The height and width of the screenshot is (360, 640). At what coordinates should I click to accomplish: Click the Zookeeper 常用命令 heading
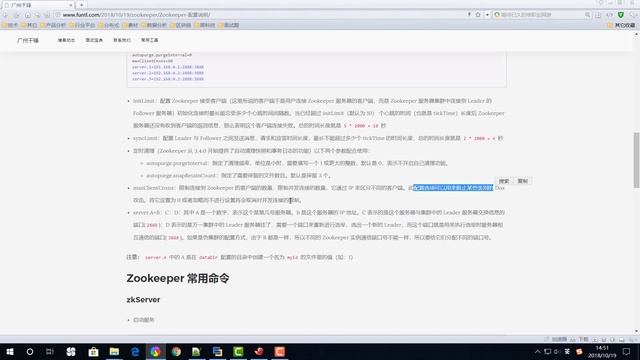pos(178,278)
